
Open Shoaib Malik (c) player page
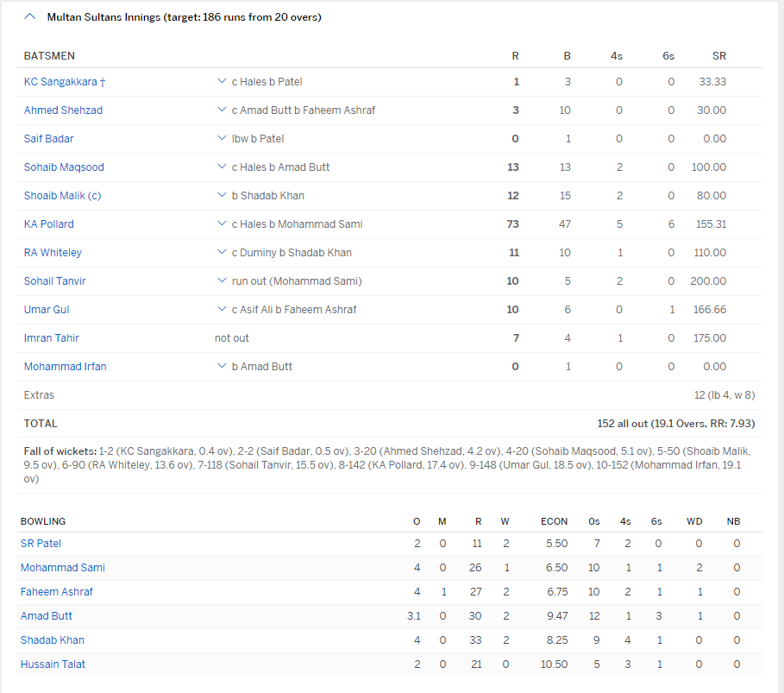(x=62, y=195)
